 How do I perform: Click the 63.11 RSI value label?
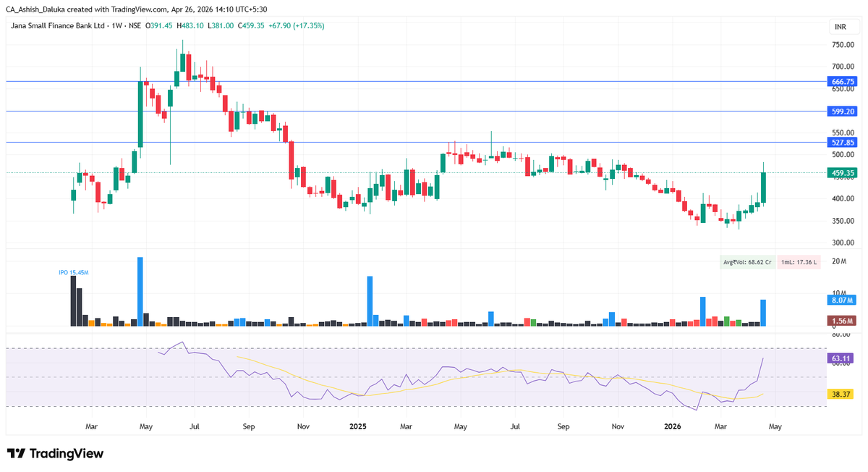click(842, 358)
